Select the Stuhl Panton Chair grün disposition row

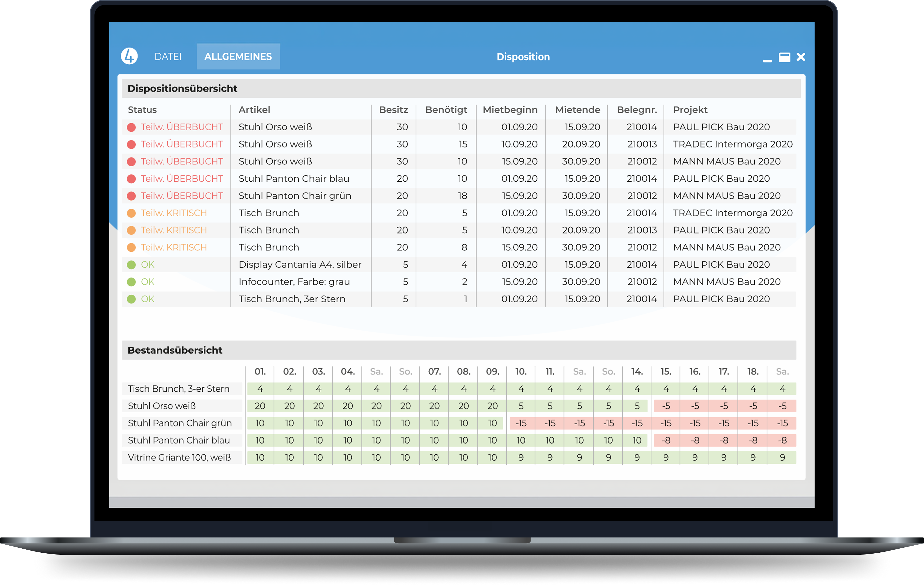[459, 196]
